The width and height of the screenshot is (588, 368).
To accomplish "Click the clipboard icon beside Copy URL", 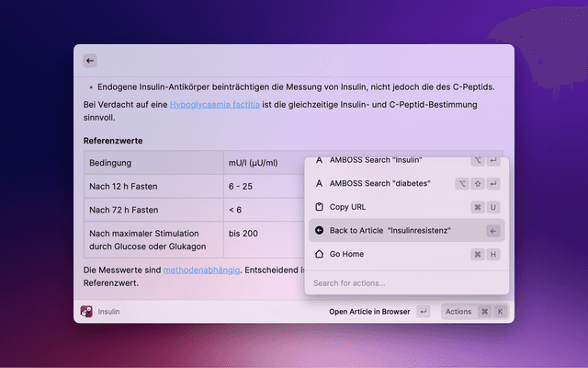I will click(x=319, y=207).
